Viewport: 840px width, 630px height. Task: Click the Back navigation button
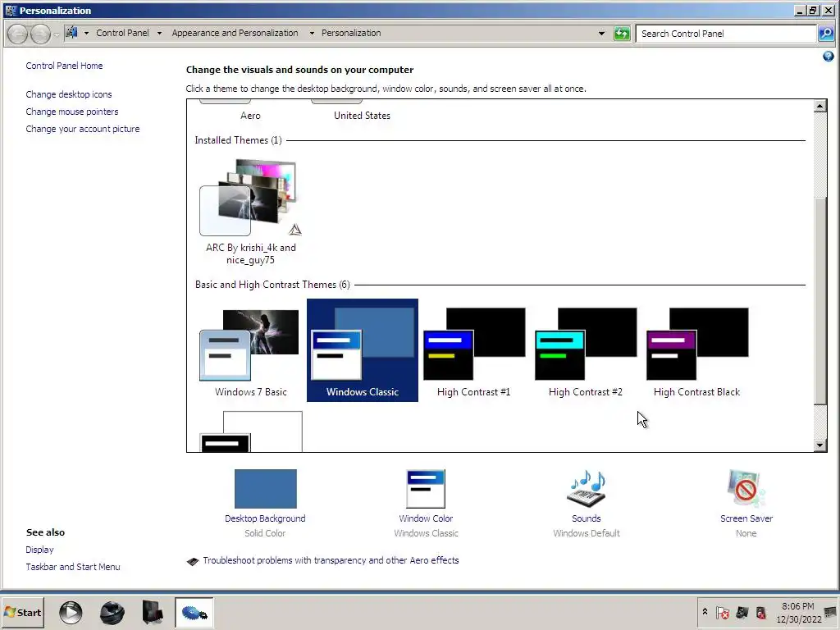tap(18, 34)
